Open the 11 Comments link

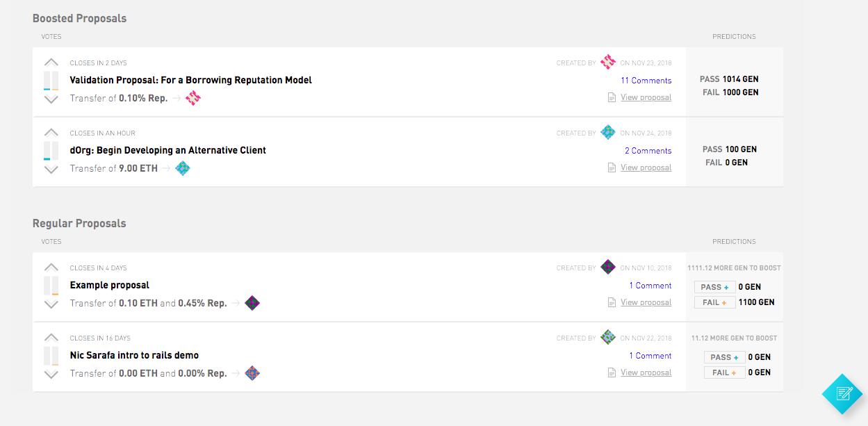tap(646, 81)
